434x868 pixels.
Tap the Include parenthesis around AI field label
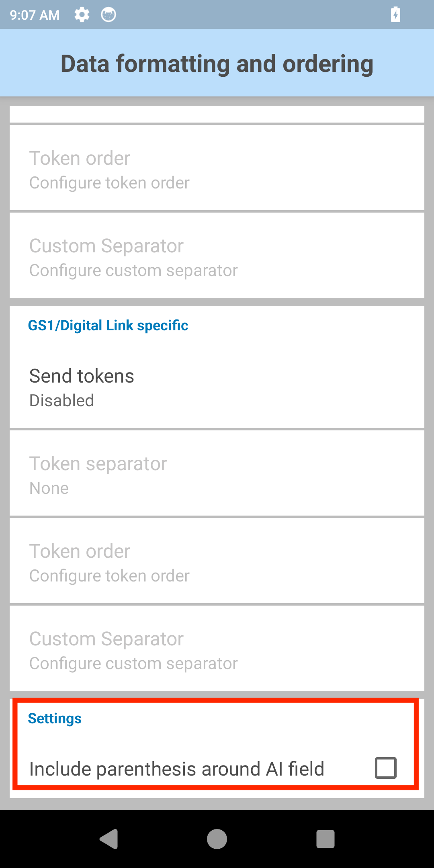click(x=177, y=769)
